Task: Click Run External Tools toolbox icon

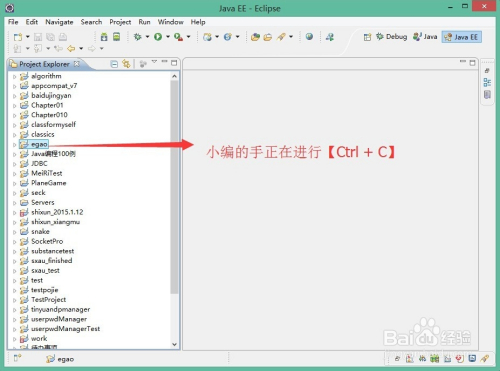Action: coord(179,37)
